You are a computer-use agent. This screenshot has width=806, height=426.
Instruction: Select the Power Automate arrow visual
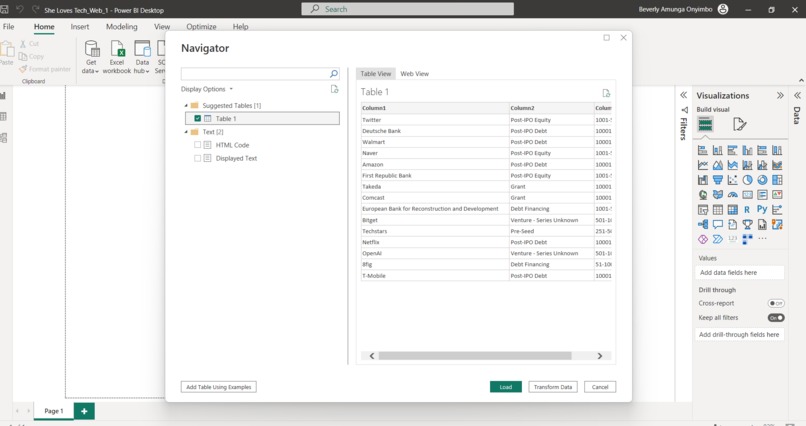pos(718,239)
